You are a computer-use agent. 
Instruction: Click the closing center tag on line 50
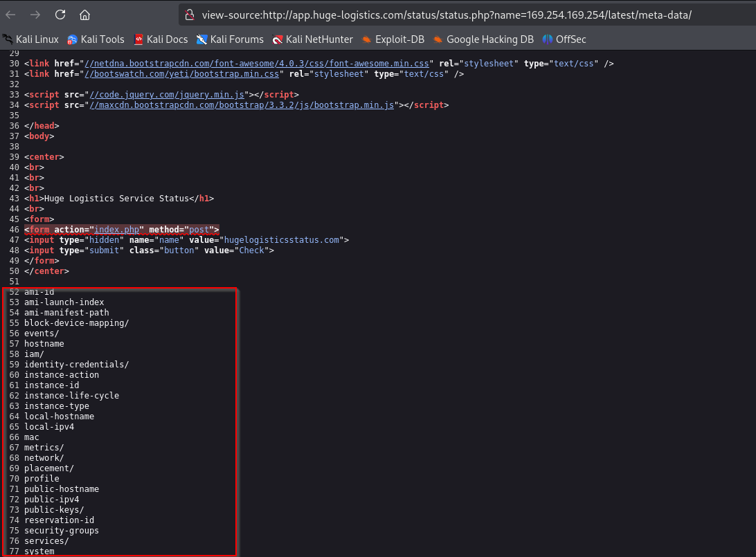pos(47,271)
